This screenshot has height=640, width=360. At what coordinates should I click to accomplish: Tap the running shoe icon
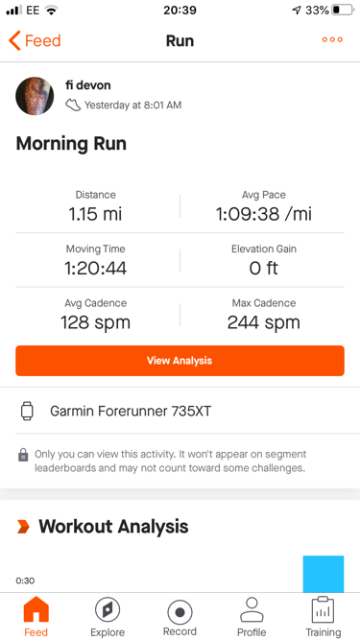[73, 105]
